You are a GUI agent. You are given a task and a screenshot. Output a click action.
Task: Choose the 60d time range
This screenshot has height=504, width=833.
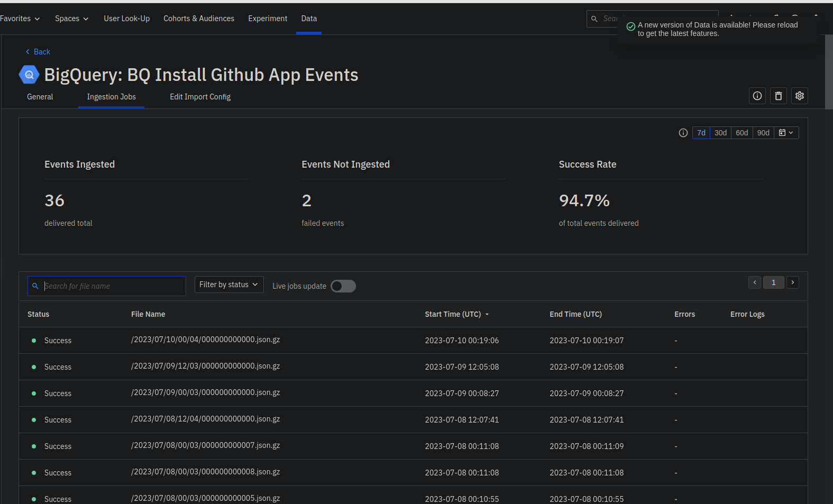[x=742, y=133]
